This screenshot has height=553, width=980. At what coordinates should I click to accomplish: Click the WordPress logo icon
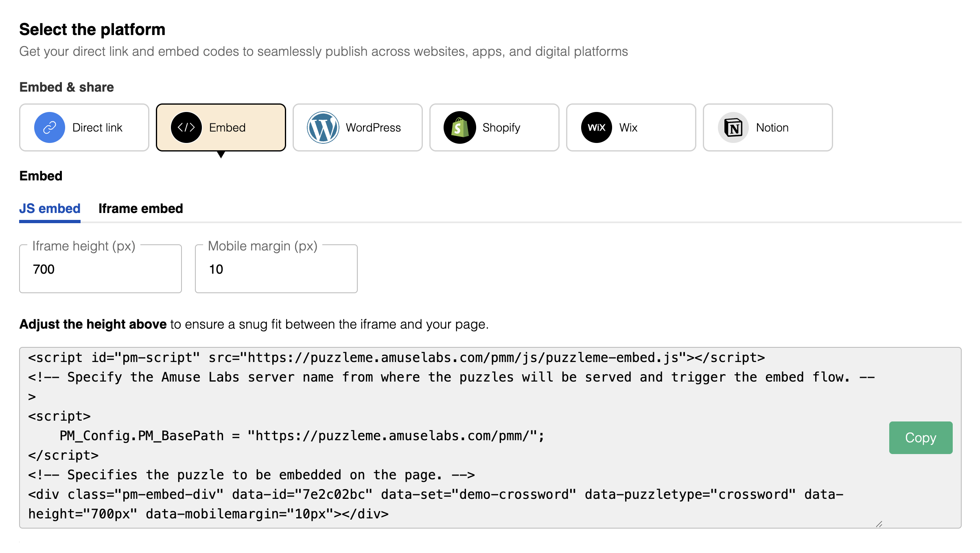pyautogui.click(x=323, y=127)
